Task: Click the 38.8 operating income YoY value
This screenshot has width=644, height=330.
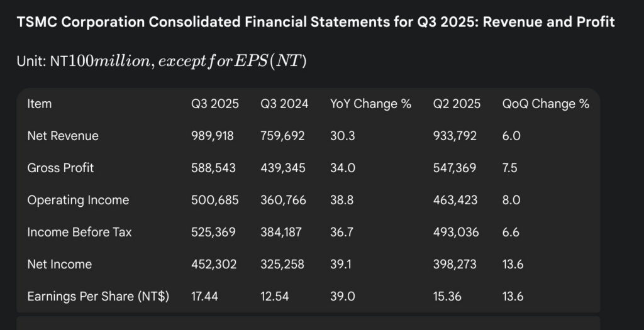Action: (x=340, y=200)
